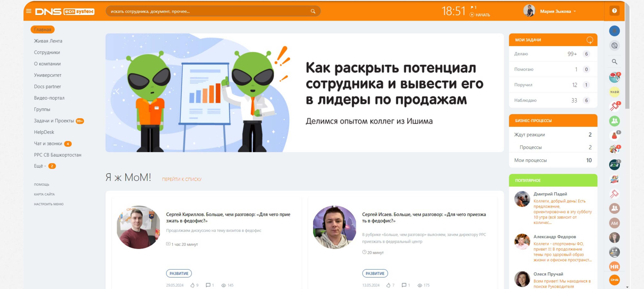
Task: Open the green group chat icon
Action: pos(614,121)
